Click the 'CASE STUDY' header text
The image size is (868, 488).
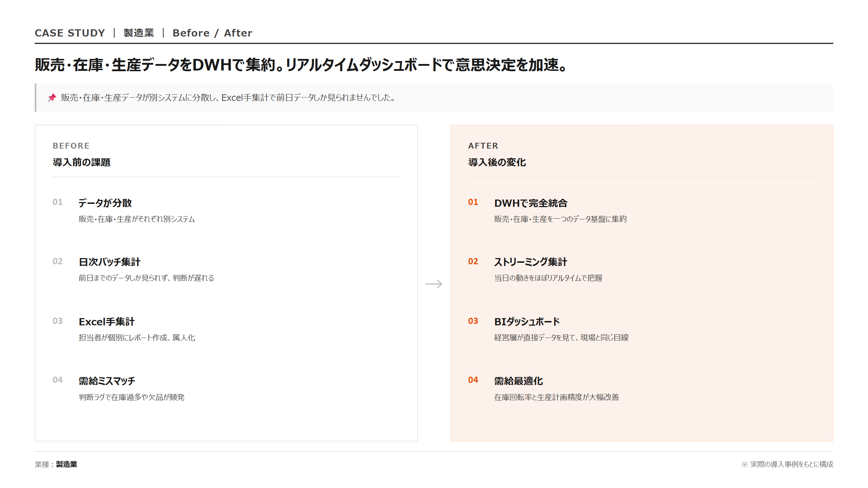click(x=70, y=33)
